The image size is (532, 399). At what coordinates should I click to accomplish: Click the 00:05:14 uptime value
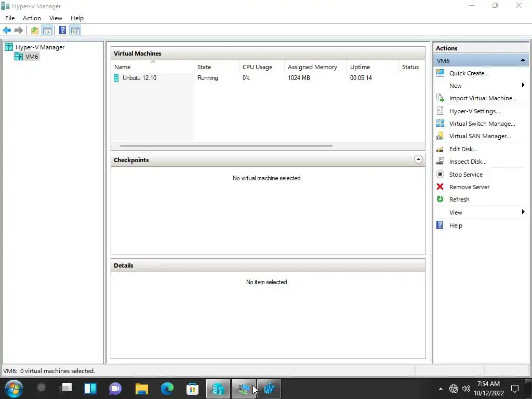(x=361, y=78)
